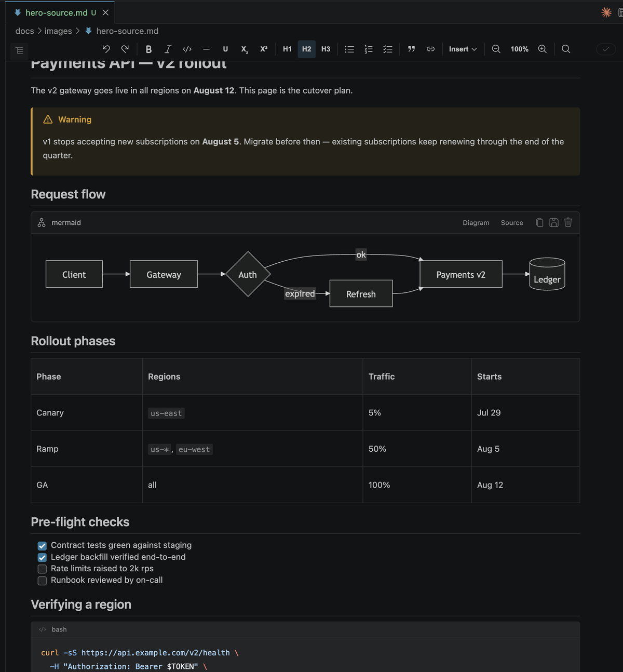Toggle Italic formatting
Image resolution: width=623 pixels, height=672 pixels.
[x=168, y=49]
